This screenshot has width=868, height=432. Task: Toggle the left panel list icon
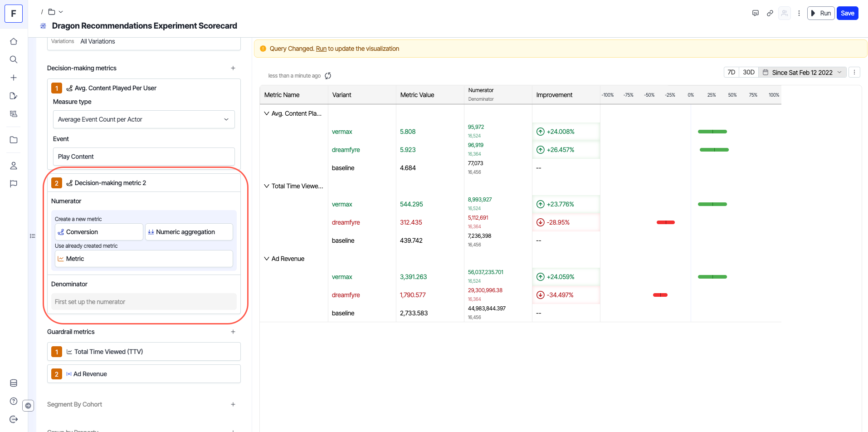coord(33,236)
